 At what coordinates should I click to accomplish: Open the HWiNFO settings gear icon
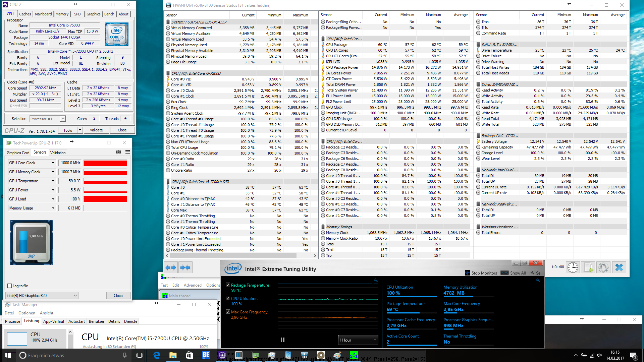[x=603, y=267]
